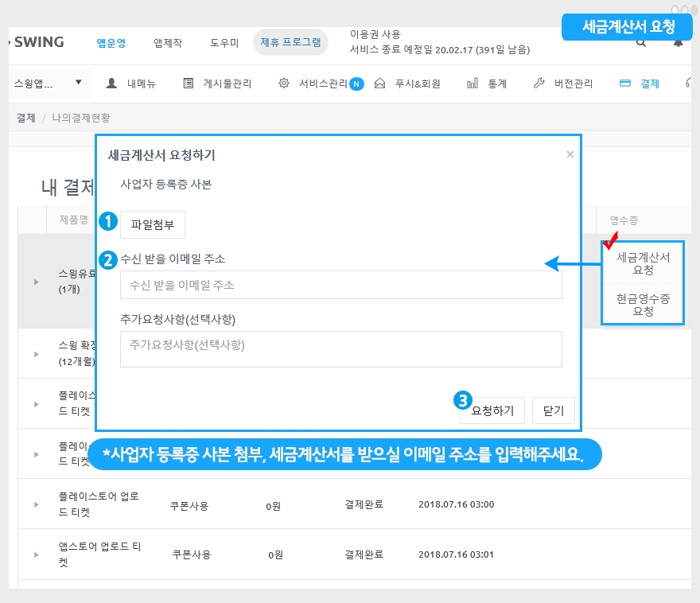
Task: Click the search magnifier icon in header
Action: click(x=641, y=43)
